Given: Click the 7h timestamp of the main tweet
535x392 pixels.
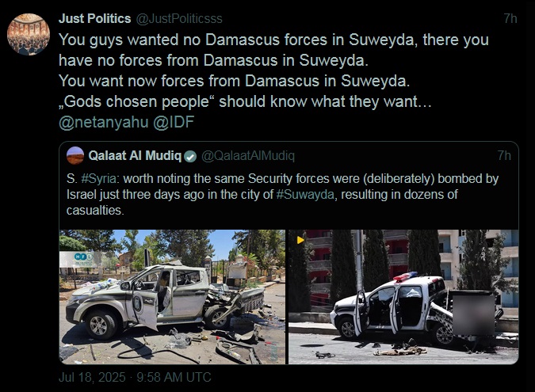Looking at the screenshot, I should (x=510, y=18).
